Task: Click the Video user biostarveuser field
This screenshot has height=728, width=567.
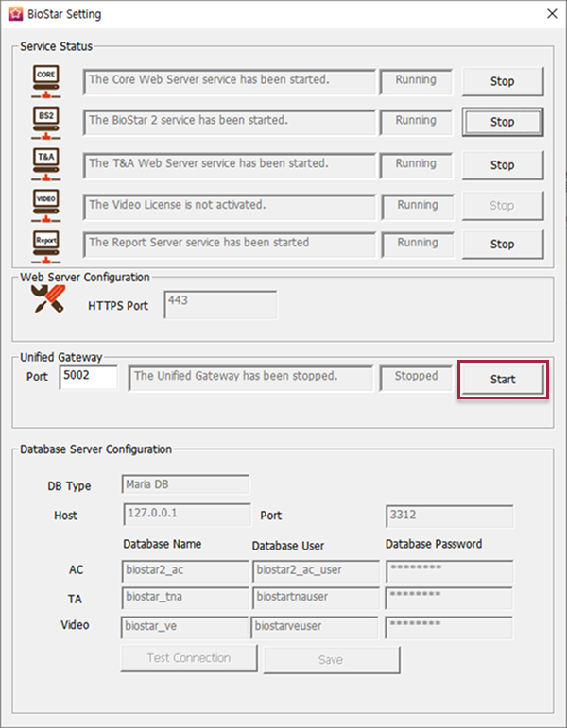Action: click(x=315, y=628)
